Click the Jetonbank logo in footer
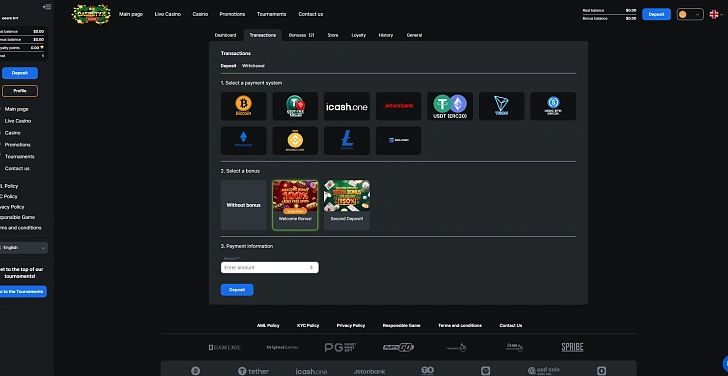The width and height of the screenshot is (728, 376). click(370, 371)
